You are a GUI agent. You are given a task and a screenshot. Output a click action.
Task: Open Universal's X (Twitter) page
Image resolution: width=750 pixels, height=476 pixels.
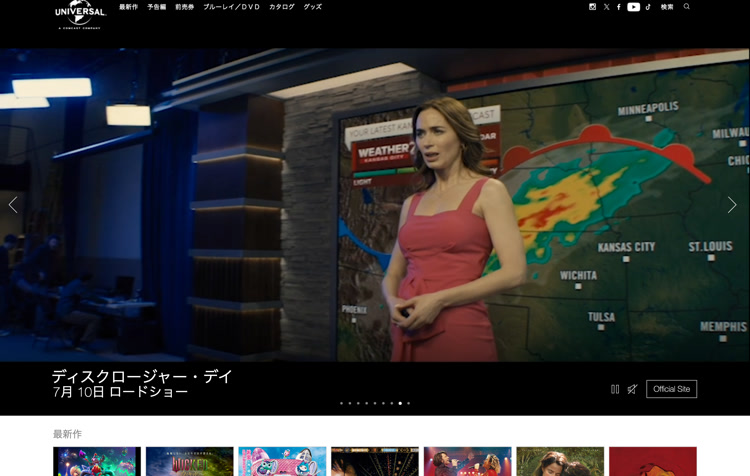click(x=607, y=7)
